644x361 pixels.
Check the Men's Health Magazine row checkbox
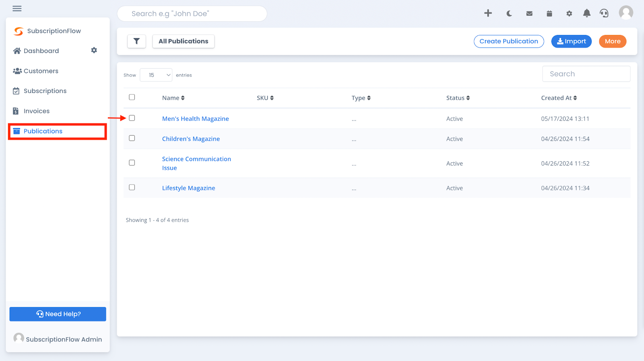pyautogui.click(x=132, y=118)
